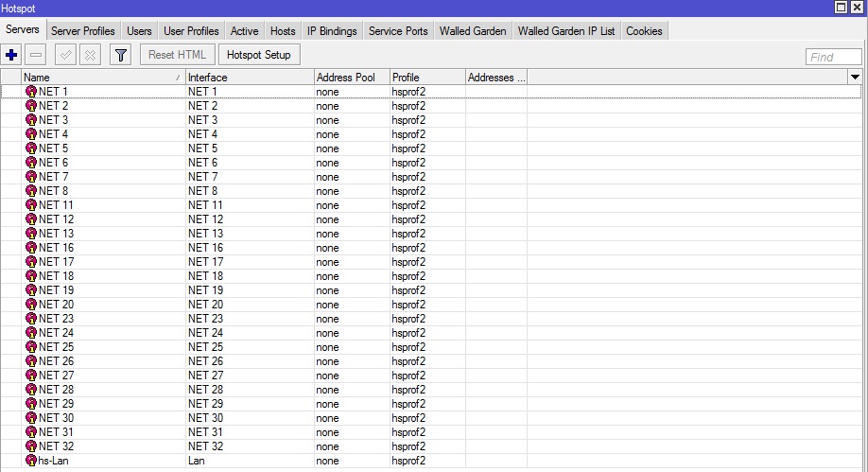Click the checkmark enable button
868x472 pixels.
tap(66, 55)
